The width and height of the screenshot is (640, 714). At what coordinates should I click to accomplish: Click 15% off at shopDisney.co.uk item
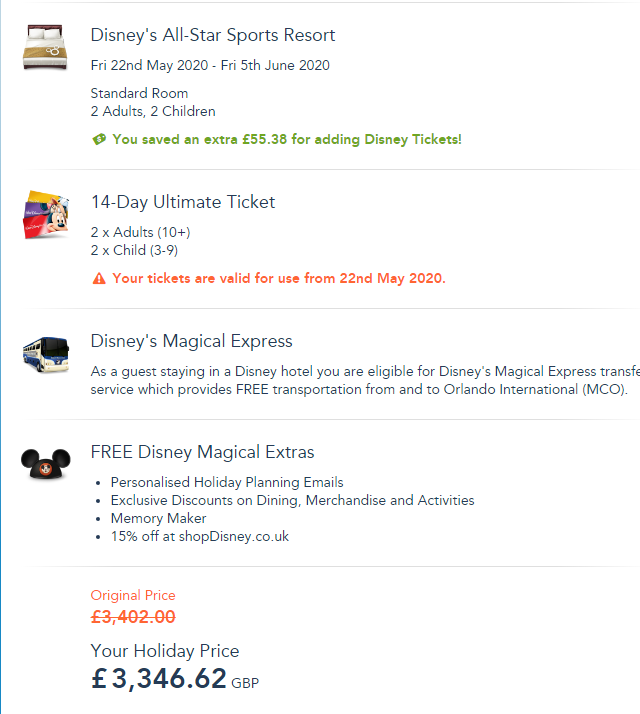click(200, 536)
